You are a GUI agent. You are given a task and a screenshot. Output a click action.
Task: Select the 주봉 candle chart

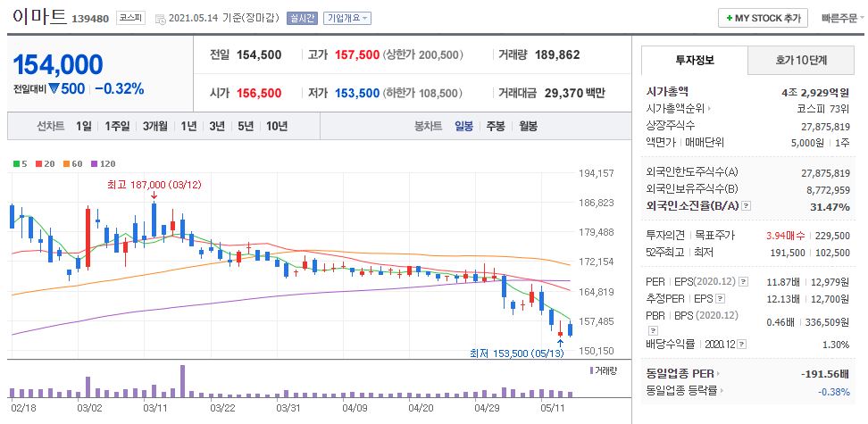pyautogui.click(x=496, y=126)
